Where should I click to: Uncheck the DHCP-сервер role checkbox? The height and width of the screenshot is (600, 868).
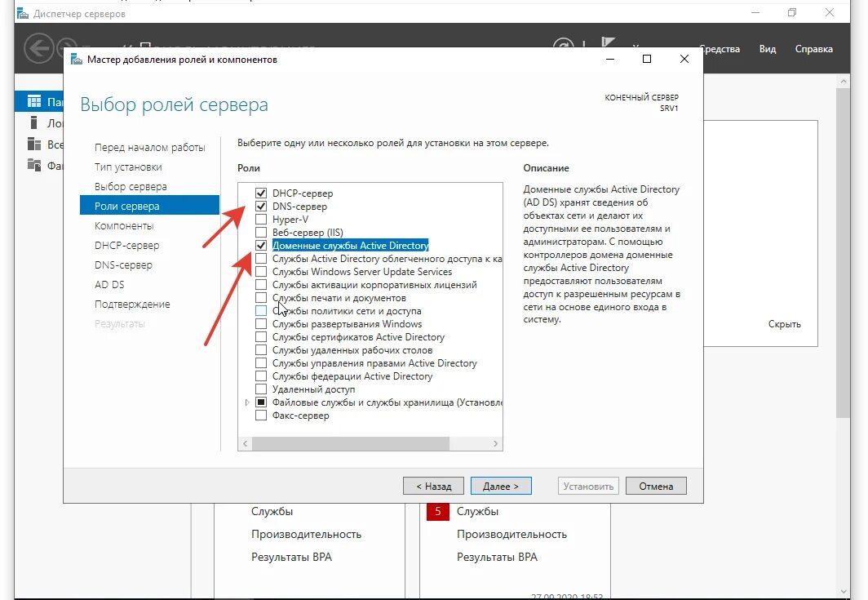point(261,193)
